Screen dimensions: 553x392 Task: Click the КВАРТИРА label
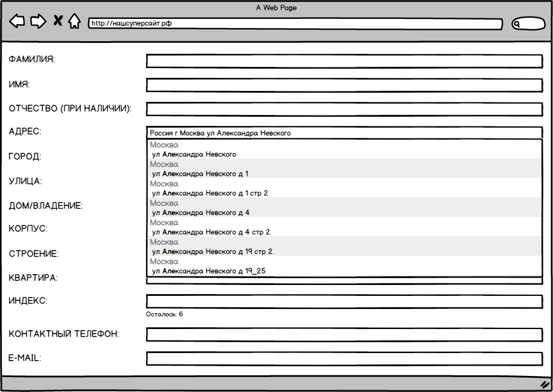(x=33, y=278)
